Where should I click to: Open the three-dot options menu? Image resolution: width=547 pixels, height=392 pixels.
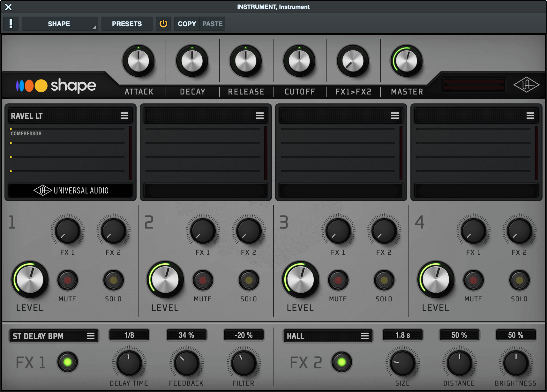[11, 24]
